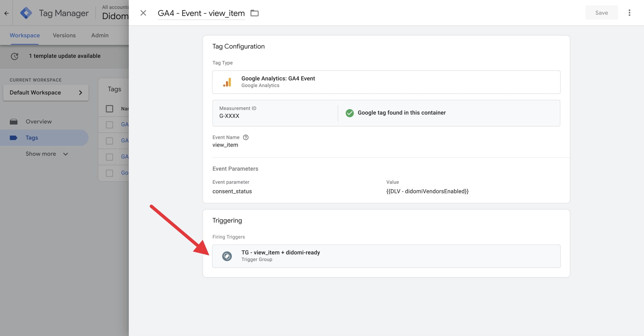Click the Tag Configuration heading
This screenshot has width=644, height=336.
click(238, 46)
